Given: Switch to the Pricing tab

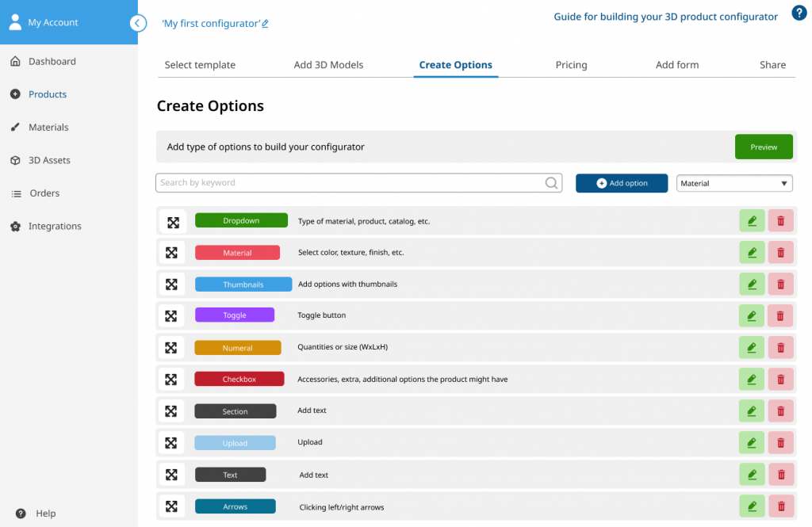Looking at the screenshot, I should 571,65.
